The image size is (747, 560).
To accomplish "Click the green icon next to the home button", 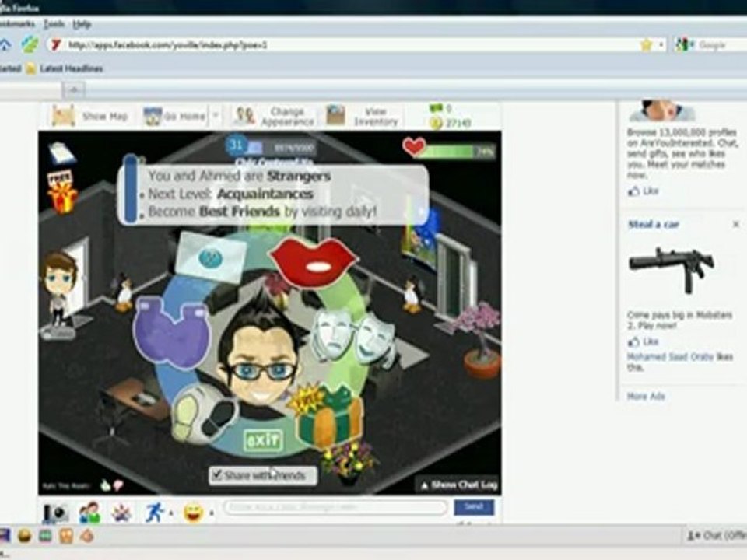I will pyautogui.click(x=30, y=45).
